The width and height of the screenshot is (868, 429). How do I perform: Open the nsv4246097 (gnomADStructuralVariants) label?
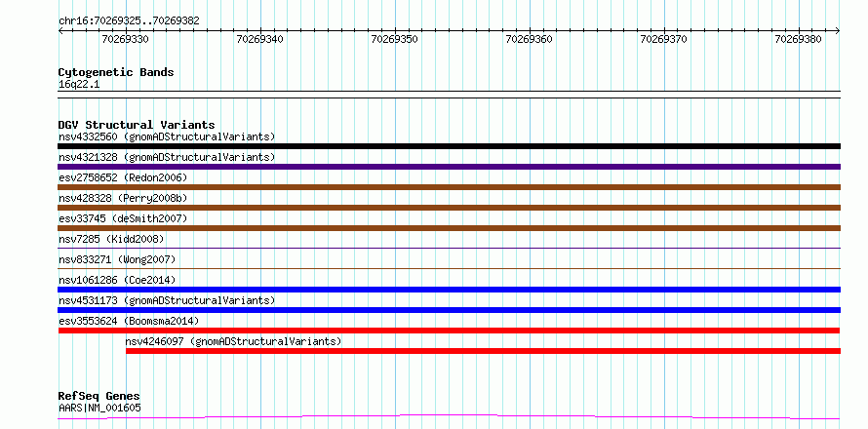[234, 341]
